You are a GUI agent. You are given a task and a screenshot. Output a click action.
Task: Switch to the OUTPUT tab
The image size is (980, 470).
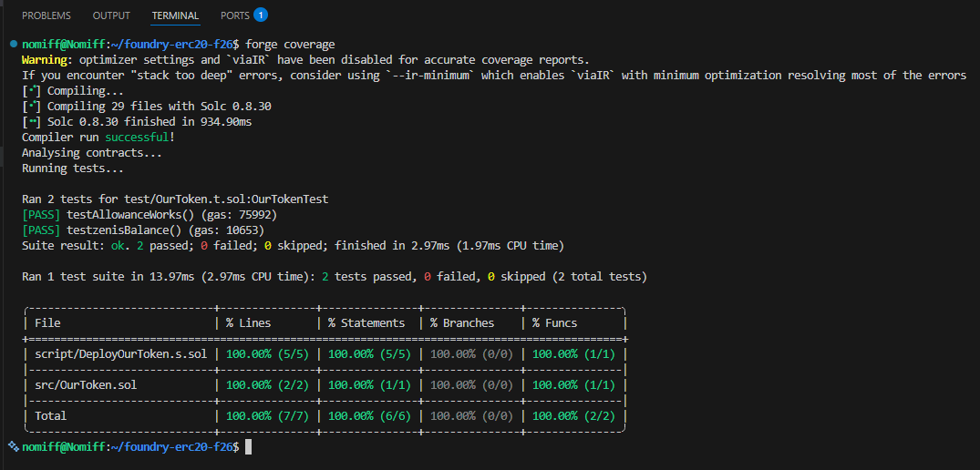tap(111, 15)
